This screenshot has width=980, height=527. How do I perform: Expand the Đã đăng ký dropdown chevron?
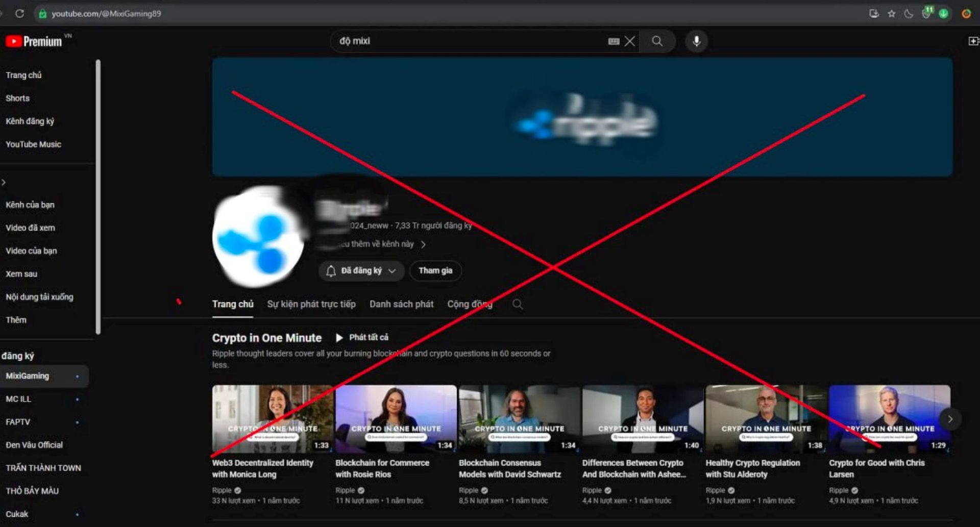[393, 271]
